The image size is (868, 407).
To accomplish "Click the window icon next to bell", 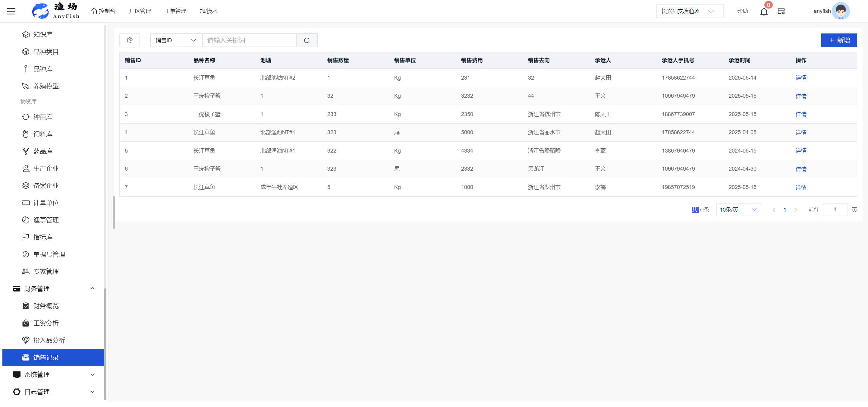I will click(781, 11).
